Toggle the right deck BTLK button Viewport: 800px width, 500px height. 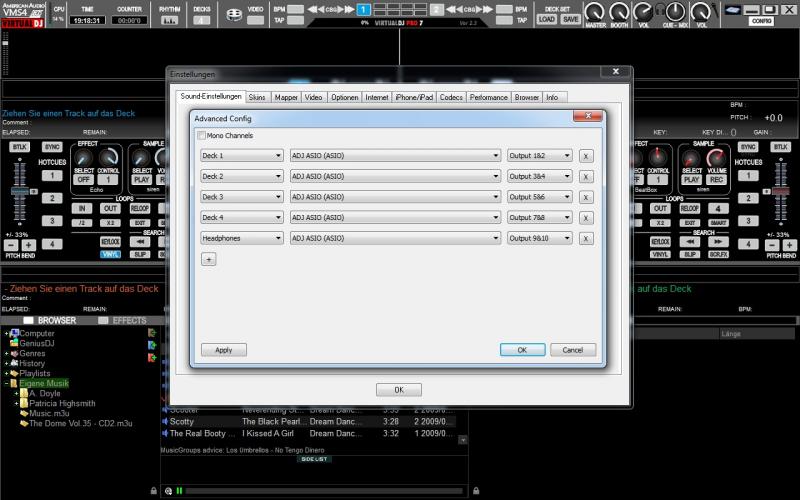tap(781, 147)
